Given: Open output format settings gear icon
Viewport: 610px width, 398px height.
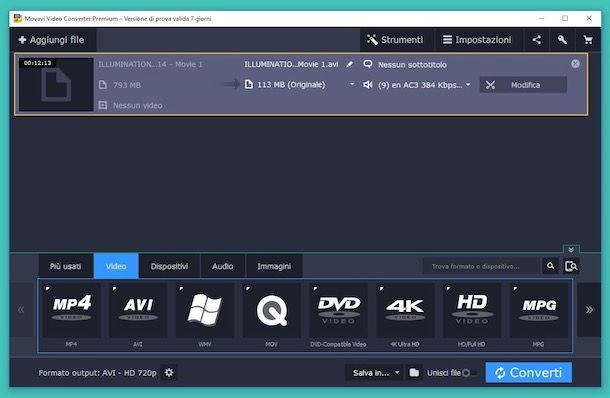Looking at the screenshot, I should (169, 372).
